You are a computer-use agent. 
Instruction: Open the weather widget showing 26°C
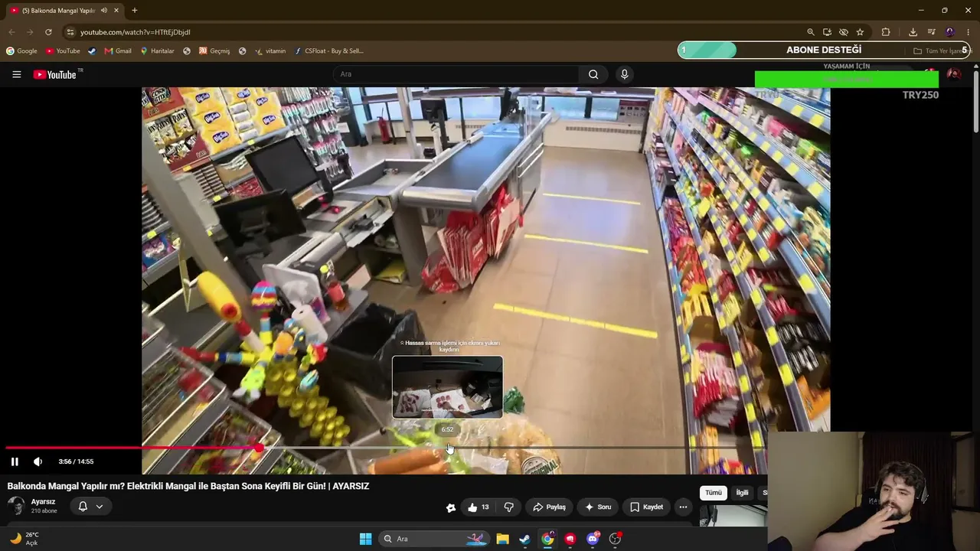(24, 539)
